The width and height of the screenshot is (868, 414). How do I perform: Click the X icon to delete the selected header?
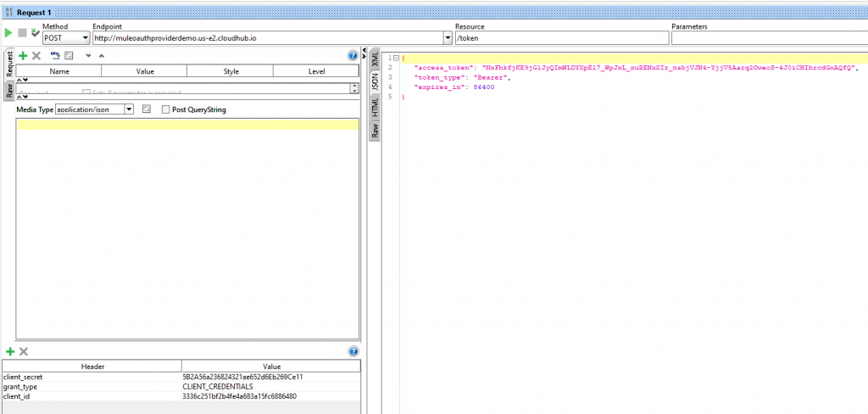pos(24,351)
